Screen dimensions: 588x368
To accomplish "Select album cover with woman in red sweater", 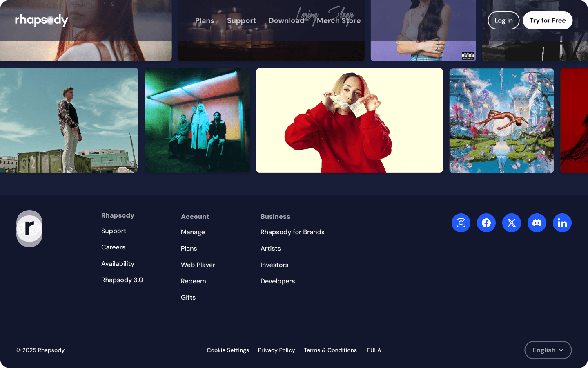I will [x=350, y=120].
